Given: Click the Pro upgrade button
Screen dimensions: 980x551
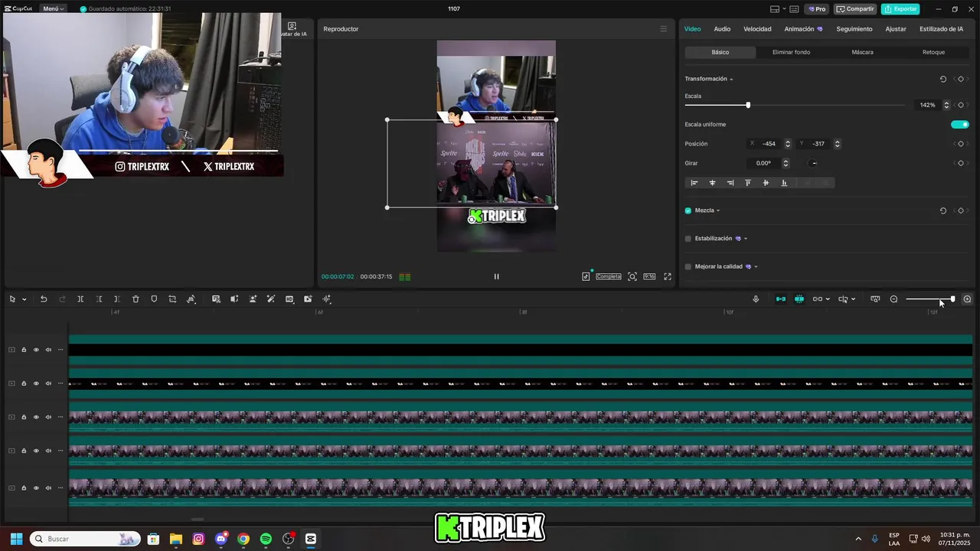Looking at the screenshot, I should [817, 9].
